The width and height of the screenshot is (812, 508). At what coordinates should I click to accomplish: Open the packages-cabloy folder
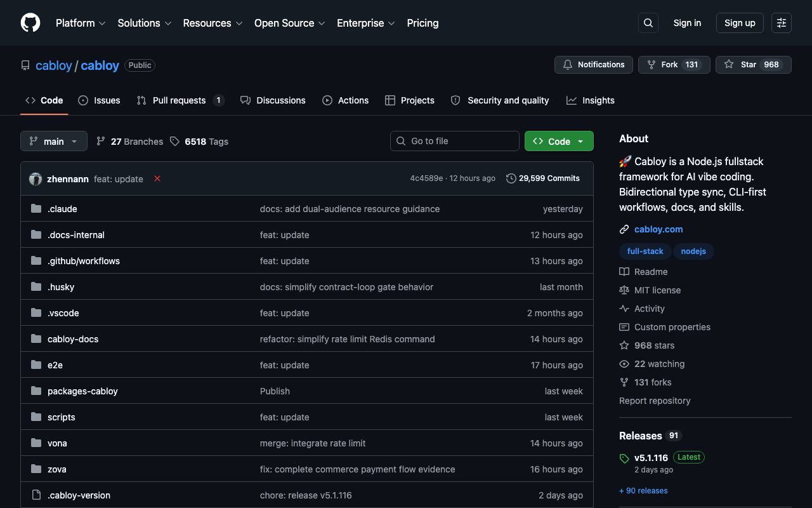[82, 391]
